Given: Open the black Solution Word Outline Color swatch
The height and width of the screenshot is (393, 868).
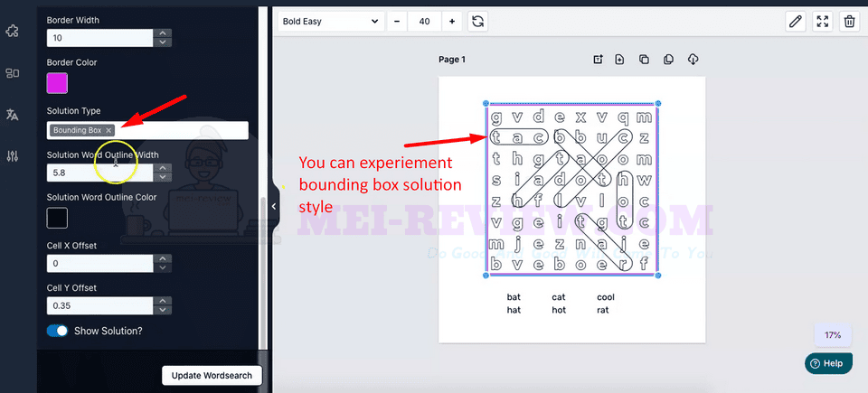Looking at the screenshot, I should tap(57, 218).
